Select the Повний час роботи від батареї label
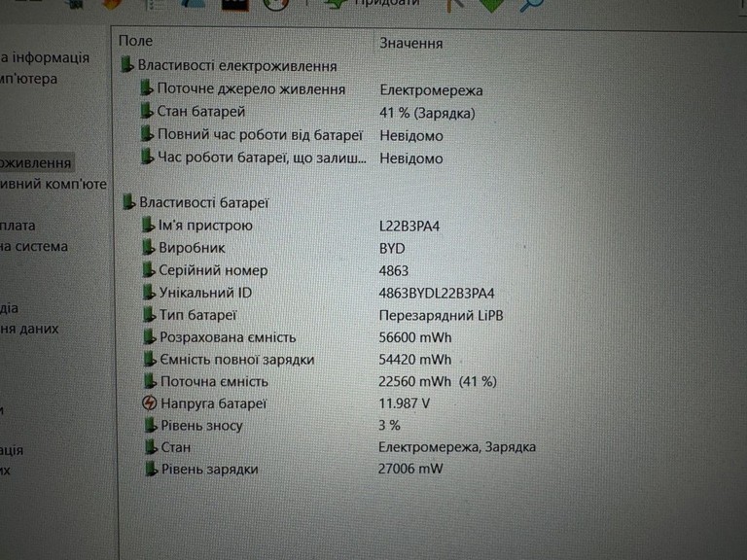Screen dimensions: 747x560 (x=260, y=135)
